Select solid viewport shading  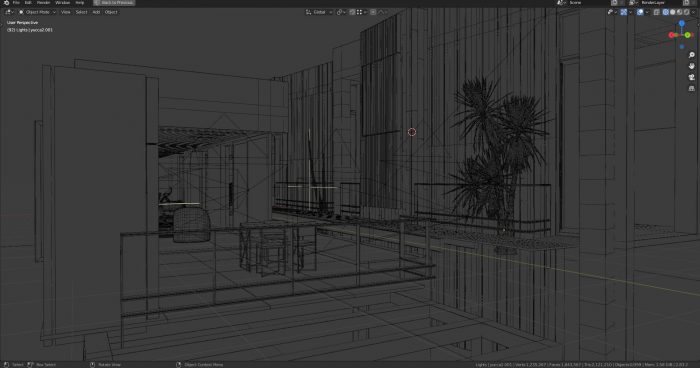[x=673, y=12]
